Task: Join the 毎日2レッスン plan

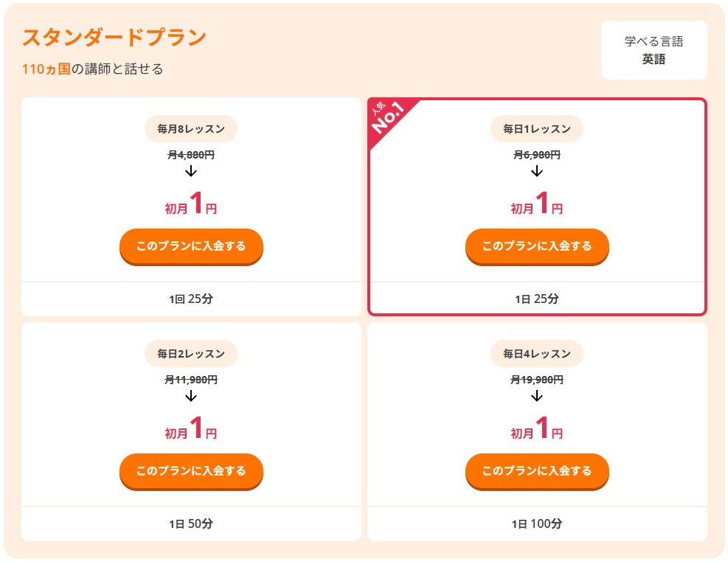Action: 191,470
